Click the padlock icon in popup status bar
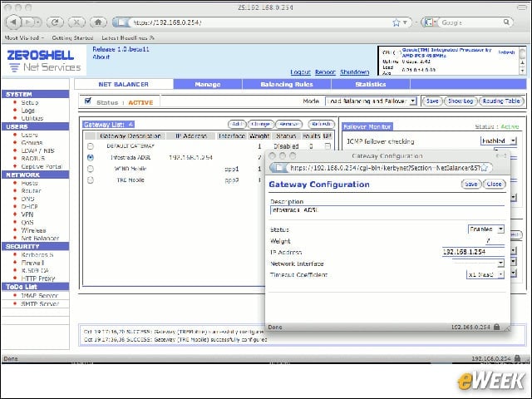Screen dimensions: 532x399 497,327
